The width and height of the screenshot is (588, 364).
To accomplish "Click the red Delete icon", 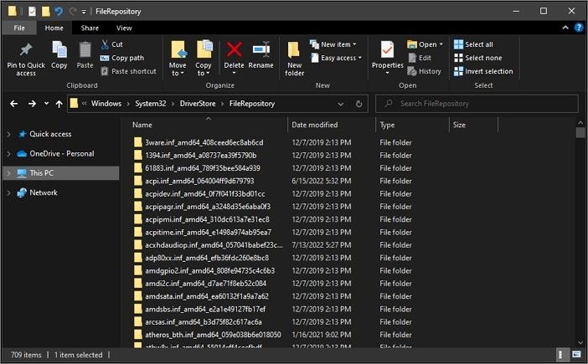I will pyautogui.click(x=235, y=49).
